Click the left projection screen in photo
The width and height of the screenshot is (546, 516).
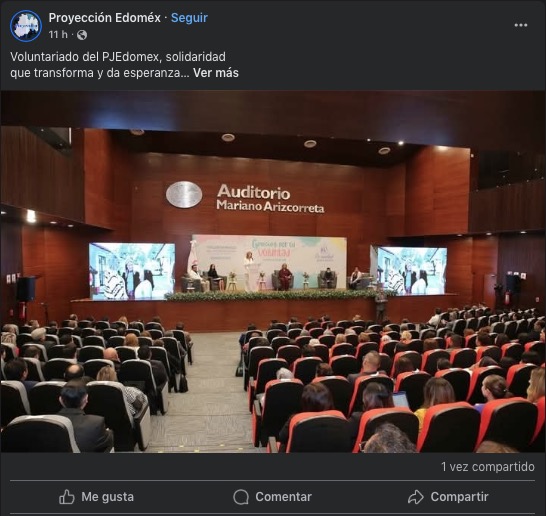pyautogui.click(x=132, y=271)
